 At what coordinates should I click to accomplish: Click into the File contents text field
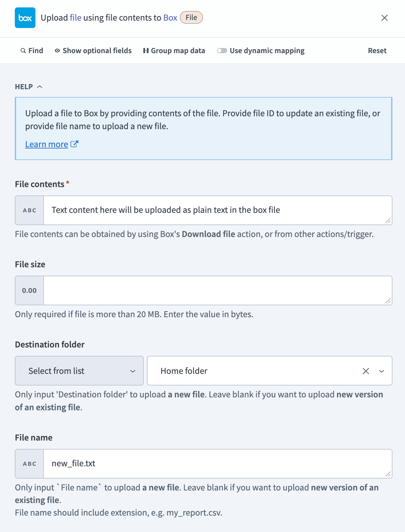click(218, 210)
